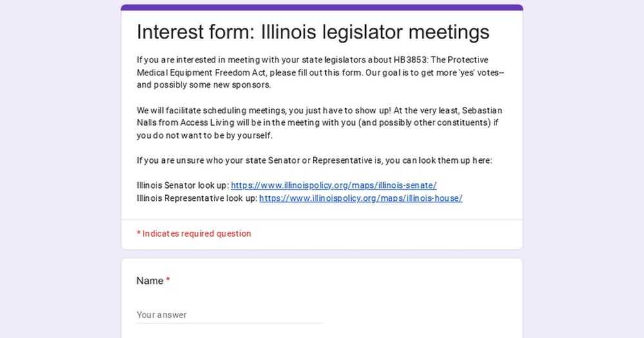This screenshot has height=338, width=644.
Task: Click the name "Sebastian" in the description
Action: coord(482,111)
